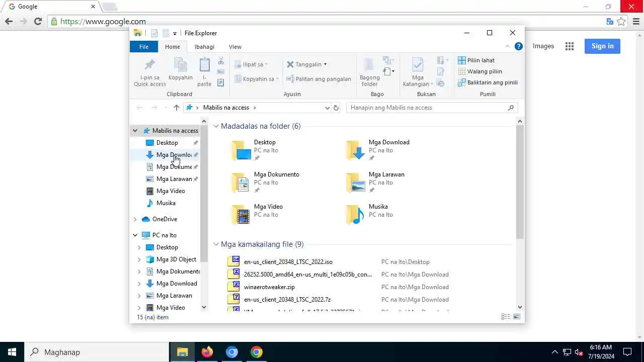The width and height of the screenshot is (644, 362).
Task: Go up one folder level
Action: (176, 108)
